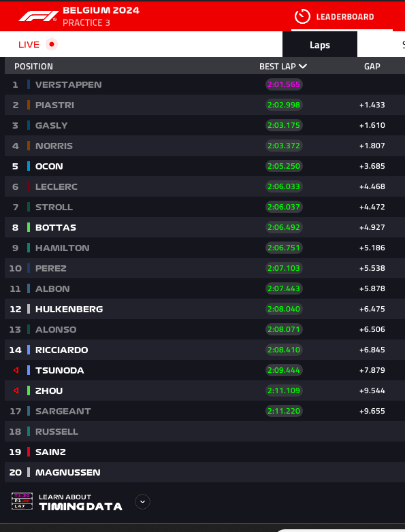
Task: Click the Leaderboard stopwatch icon
Action: [x=302, y=16]
